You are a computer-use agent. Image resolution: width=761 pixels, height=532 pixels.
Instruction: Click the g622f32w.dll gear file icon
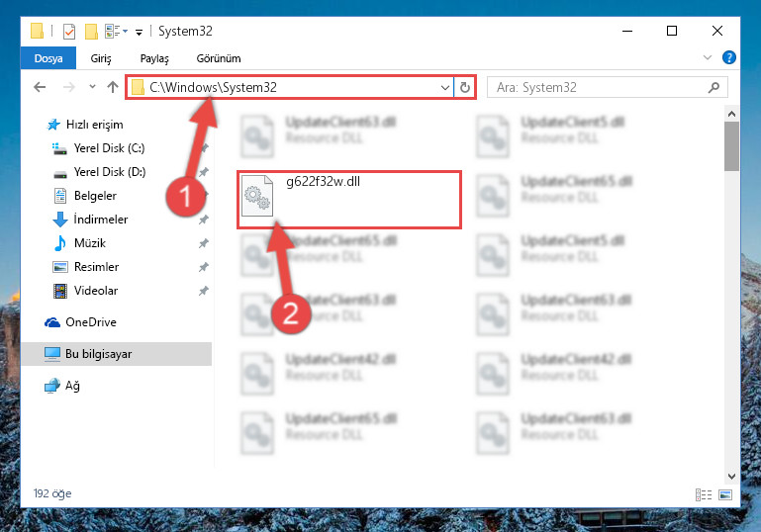click(257, 196)
